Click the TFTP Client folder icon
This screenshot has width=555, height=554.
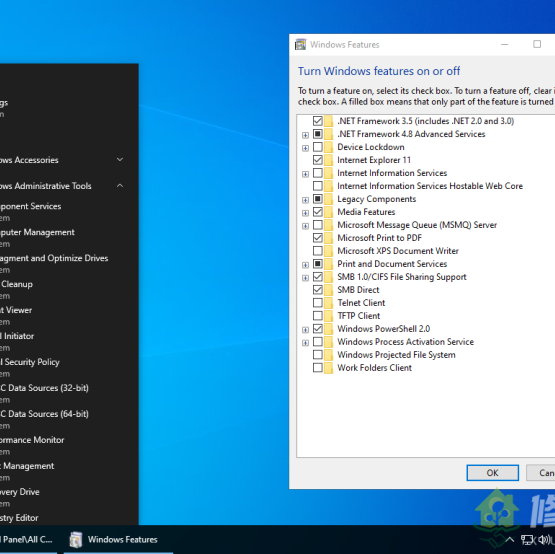coord(328,316)
